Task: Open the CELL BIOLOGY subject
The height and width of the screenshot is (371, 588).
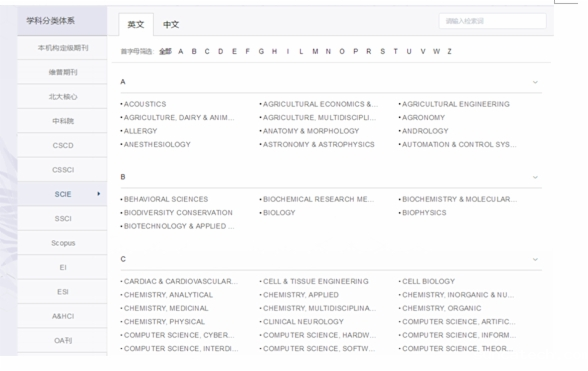Action: (428, 281)
